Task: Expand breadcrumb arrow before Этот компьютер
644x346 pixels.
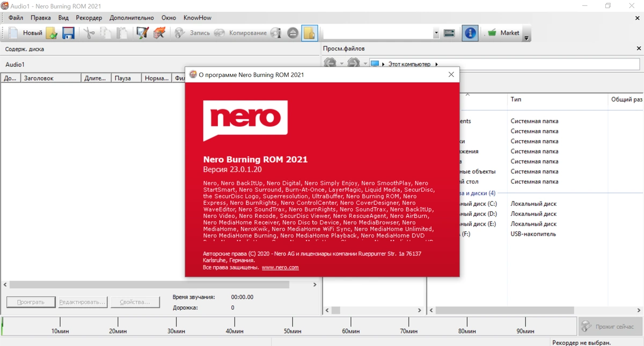Action: coord(384,64)
